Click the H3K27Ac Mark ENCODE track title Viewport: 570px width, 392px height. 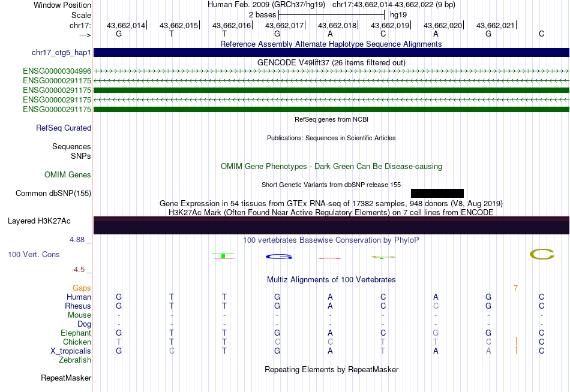[331, 213]
